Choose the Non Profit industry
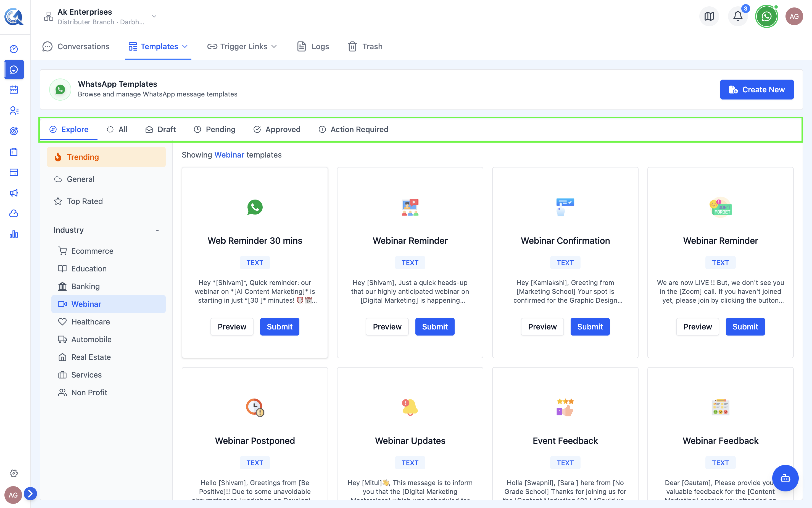 click(108, 392)
